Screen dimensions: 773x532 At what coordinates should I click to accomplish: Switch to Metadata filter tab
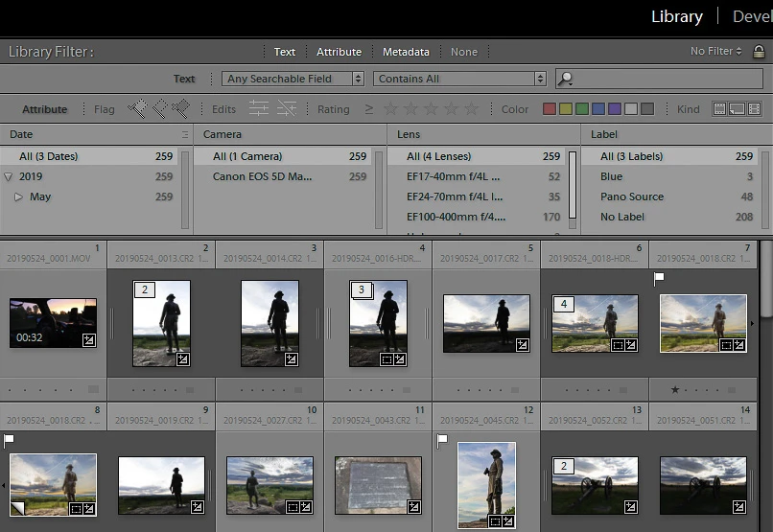(406, 52)
